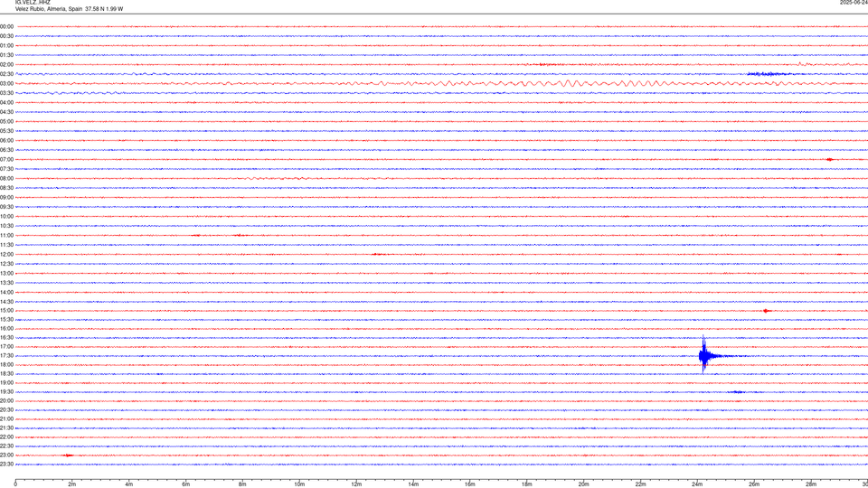Screen dimensions: 868x488
Task: Click the large blue earthquake burst on the 17:30 trace
Action: (704, 355)
